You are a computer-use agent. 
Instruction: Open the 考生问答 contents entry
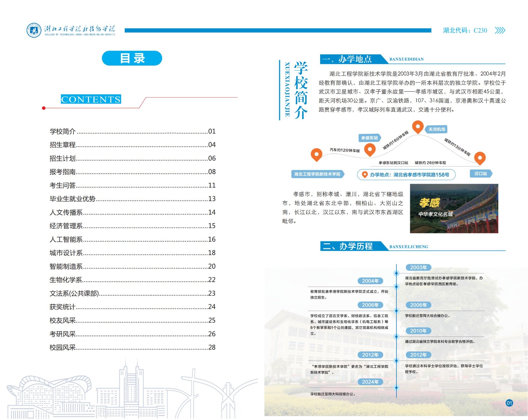(132, 185)
